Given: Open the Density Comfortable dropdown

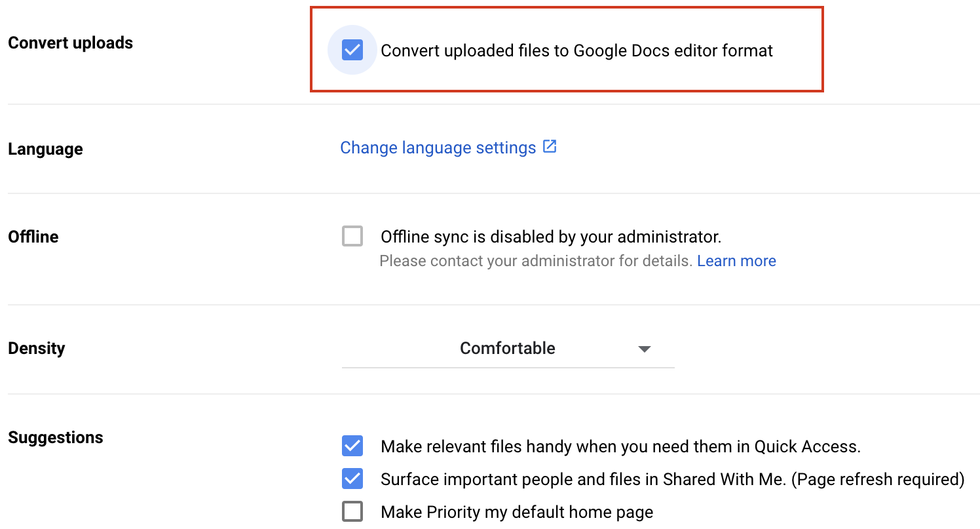Looking at the screenshot, I should (x=508, y=349).
